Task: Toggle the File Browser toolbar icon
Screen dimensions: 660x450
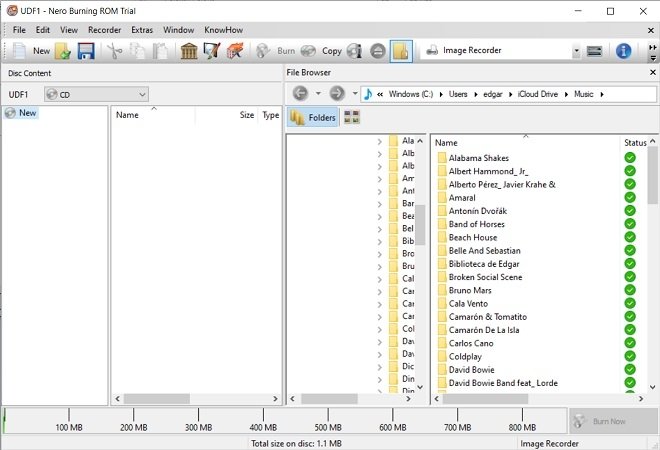Action: point(401,51)
